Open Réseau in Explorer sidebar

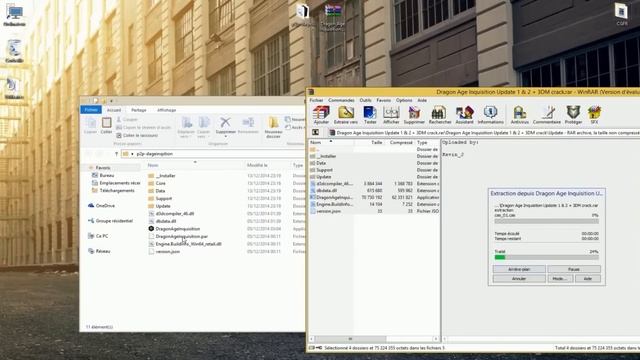(99, 251)
